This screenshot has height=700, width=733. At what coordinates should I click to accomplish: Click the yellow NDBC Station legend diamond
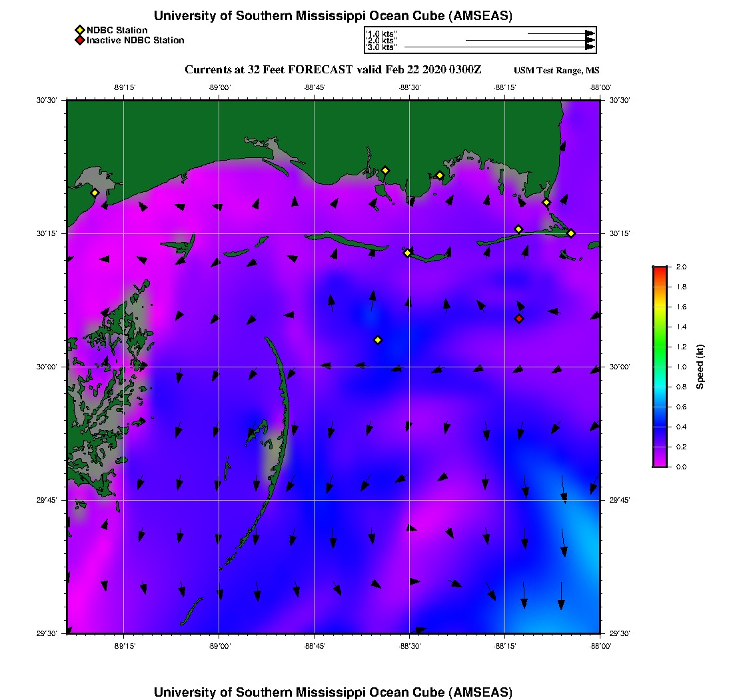[80, 30]
